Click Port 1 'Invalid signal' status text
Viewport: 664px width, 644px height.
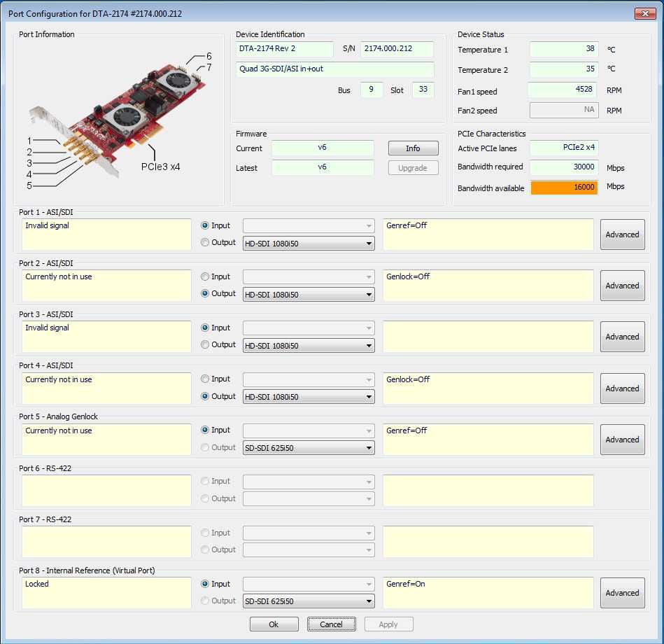[47, 226]
